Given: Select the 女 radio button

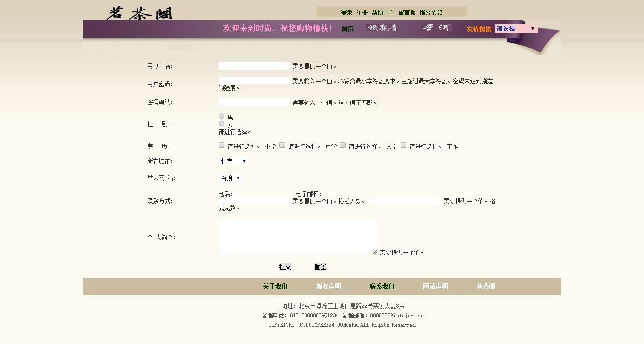Looking at the screenshot, I should click(x=222, y=124).
